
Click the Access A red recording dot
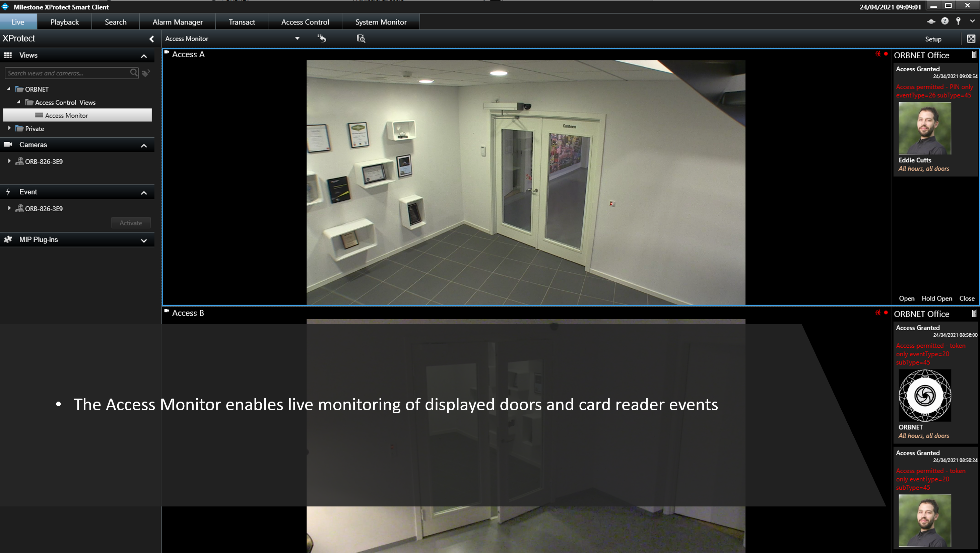tap(886, 54)
